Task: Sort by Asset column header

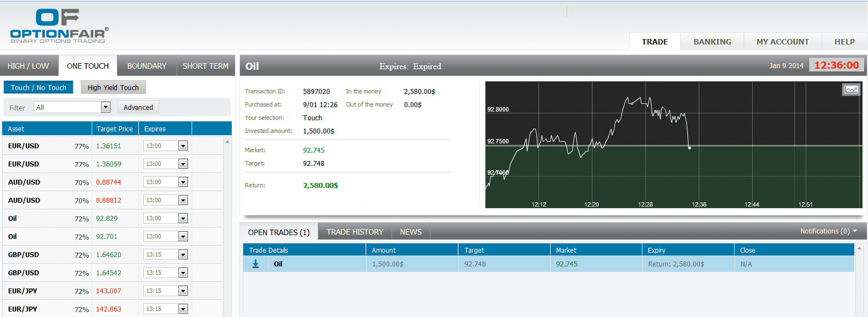Action: (x=47, y=129)
